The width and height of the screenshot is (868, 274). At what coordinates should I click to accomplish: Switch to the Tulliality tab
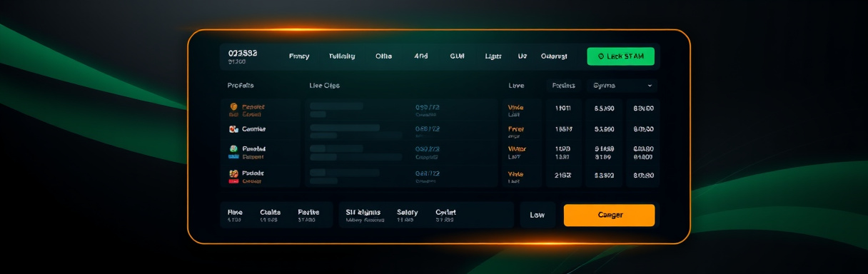[342, 56]
